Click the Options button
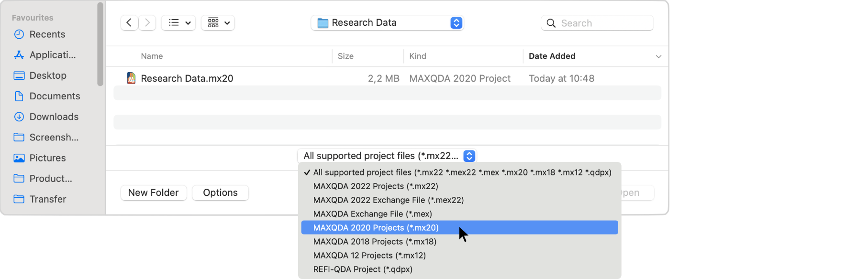 (220, 193)
